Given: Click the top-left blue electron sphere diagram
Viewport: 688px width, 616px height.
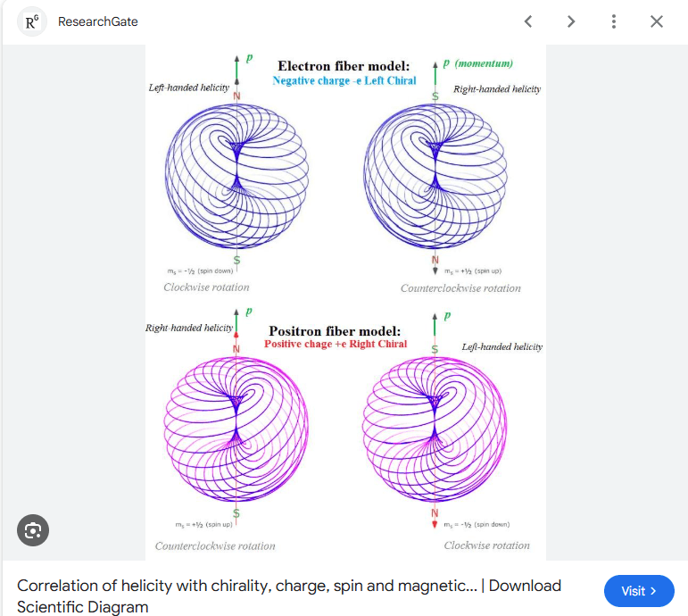Looking at the screenshot, I should [236, 172].
